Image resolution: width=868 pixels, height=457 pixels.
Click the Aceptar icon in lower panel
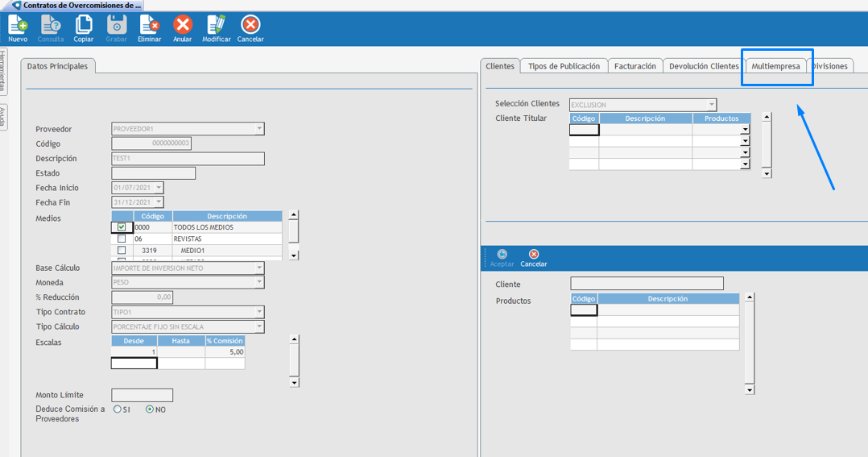tap(502, 255)
